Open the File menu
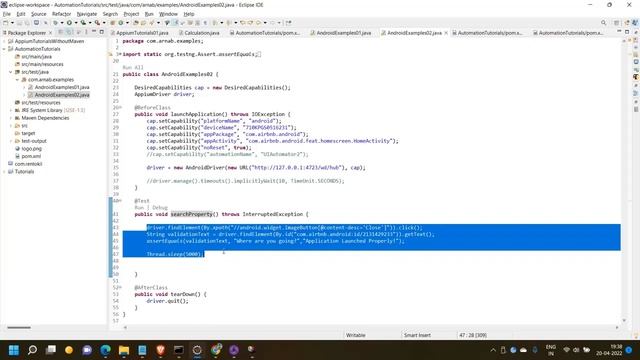The width and height of the screenshot is (640, 360). click(x=7, y=14)
